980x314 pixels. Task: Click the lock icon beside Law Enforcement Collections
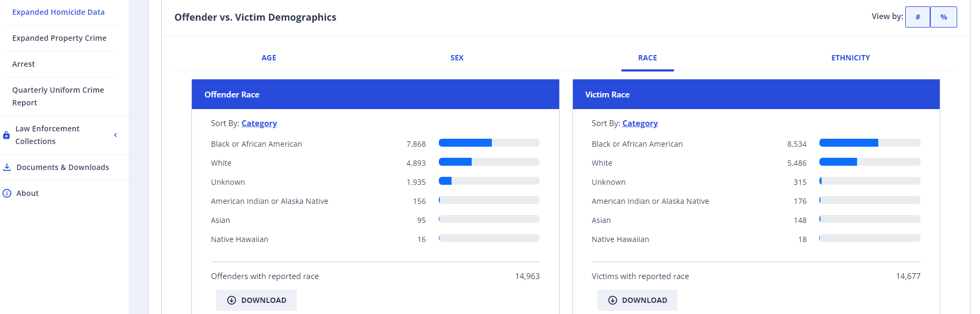pyautogui.click(x=6, y=135)
